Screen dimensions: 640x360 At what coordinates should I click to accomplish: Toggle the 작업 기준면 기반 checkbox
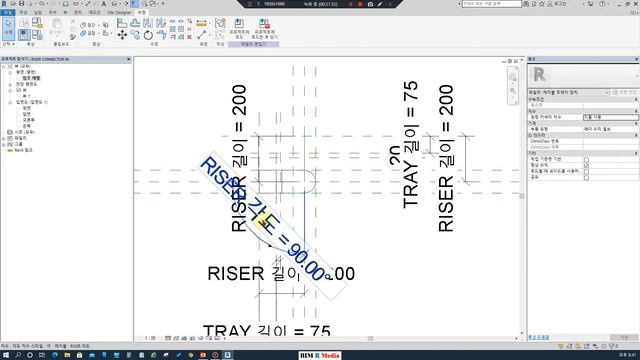point(587,159)
